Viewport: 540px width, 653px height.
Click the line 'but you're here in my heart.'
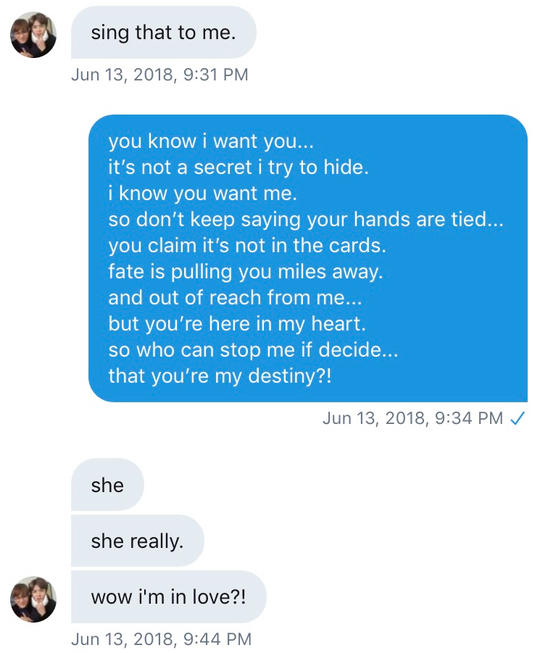pos(237,324)
